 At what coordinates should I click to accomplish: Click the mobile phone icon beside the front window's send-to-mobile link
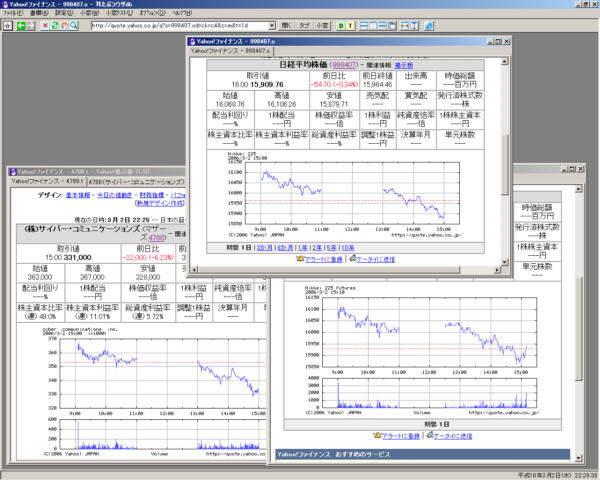[x=353, y=259]
